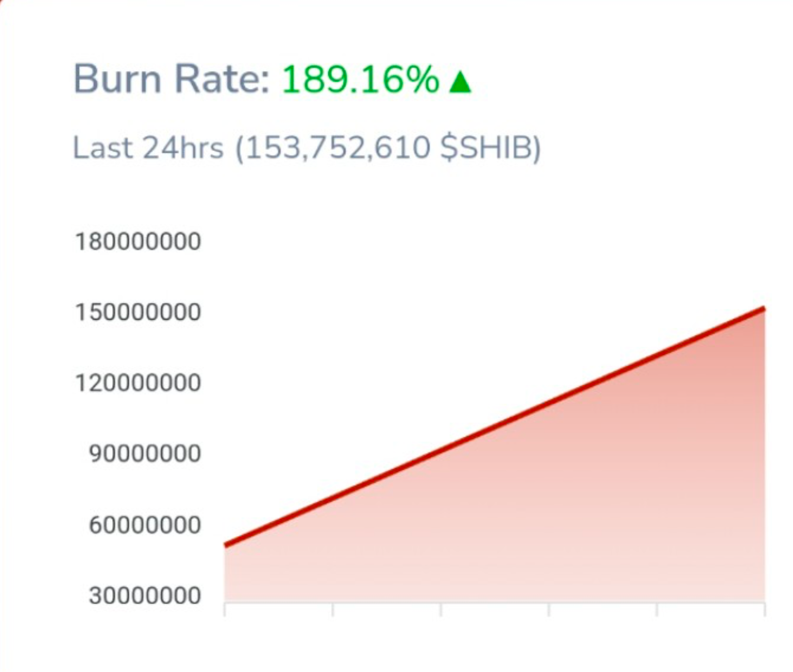Click the 30000000 y-axis label
793x672 pixels.
click(145, 596)
